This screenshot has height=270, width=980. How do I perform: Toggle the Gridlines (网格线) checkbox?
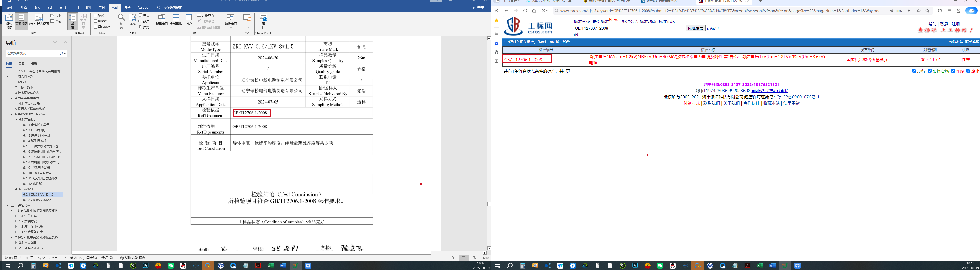click(x=95, y=21)
